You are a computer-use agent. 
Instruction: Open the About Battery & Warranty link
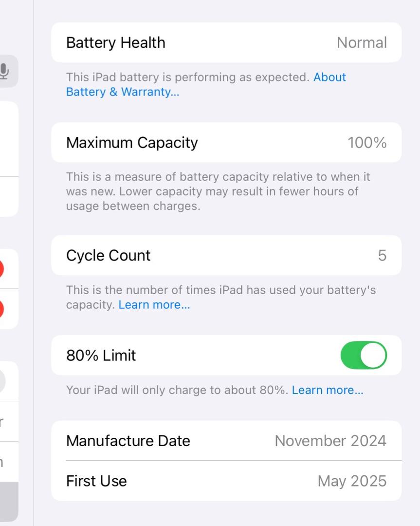point(123,92)
